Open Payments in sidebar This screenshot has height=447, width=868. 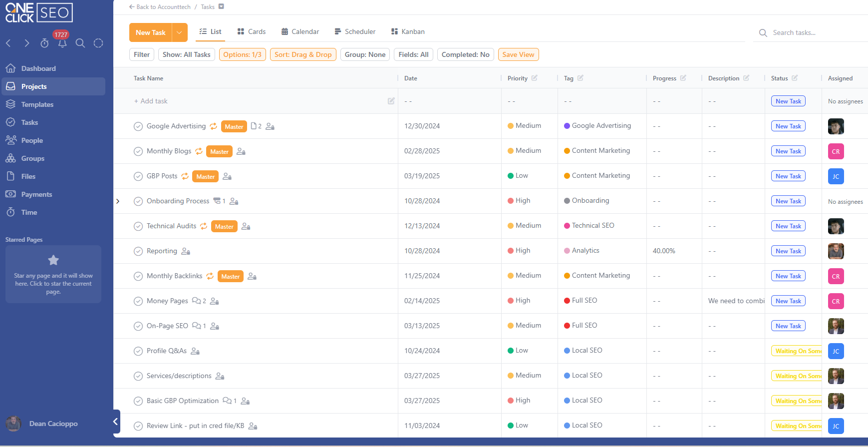[53, 194]
